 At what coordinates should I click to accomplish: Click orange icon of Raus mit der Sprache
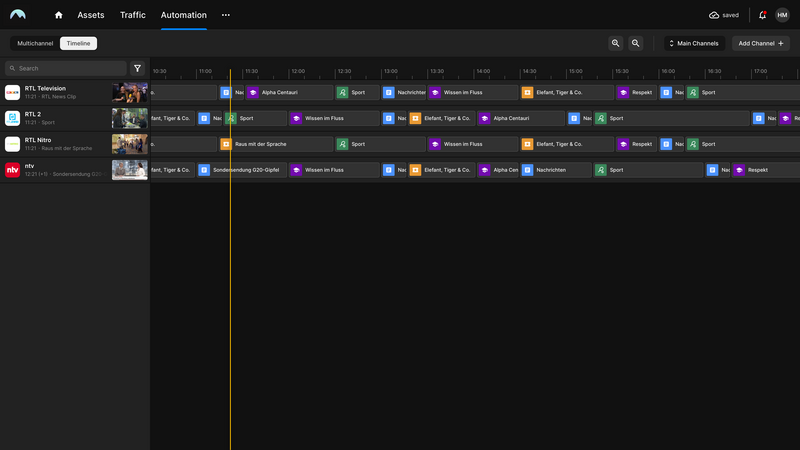(226, 144)
